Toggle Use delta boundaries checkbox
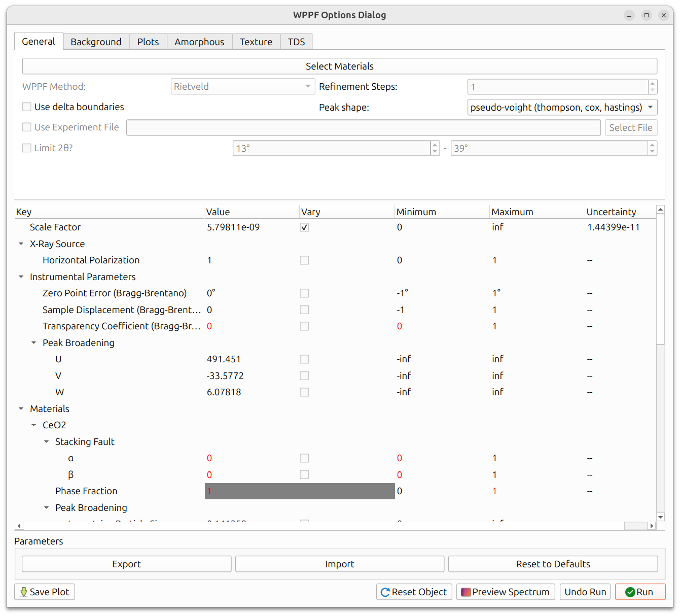Screen dimensions: 680x616 (x=27, y=107)
